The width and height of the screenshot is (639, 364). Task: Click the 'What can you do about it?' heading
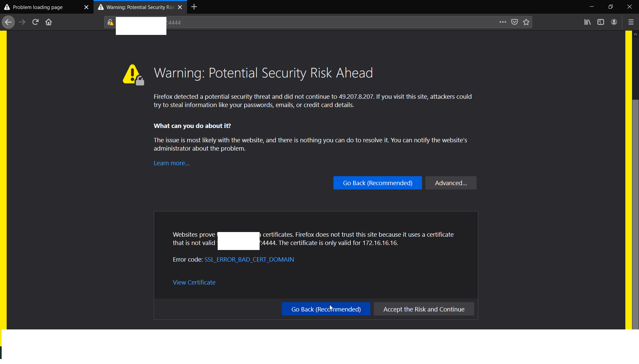point(192,126)
